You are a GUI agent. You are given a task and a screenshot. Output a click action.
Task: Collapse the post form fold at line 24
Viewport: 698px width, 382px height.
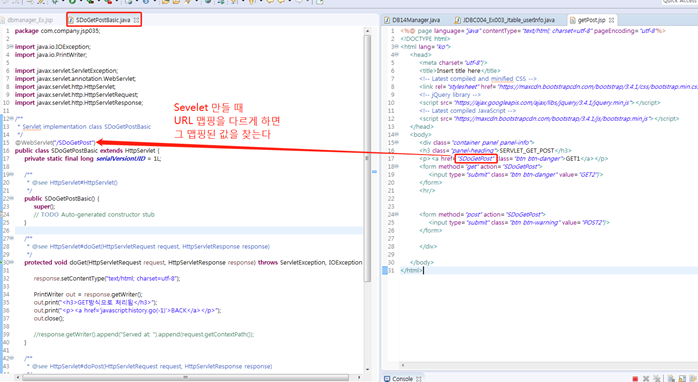pos(397,215)
